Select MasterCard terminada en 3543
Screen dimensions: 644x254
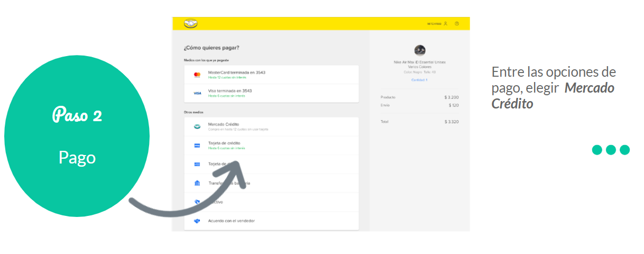pyautogui.click(x=271, y=75)
